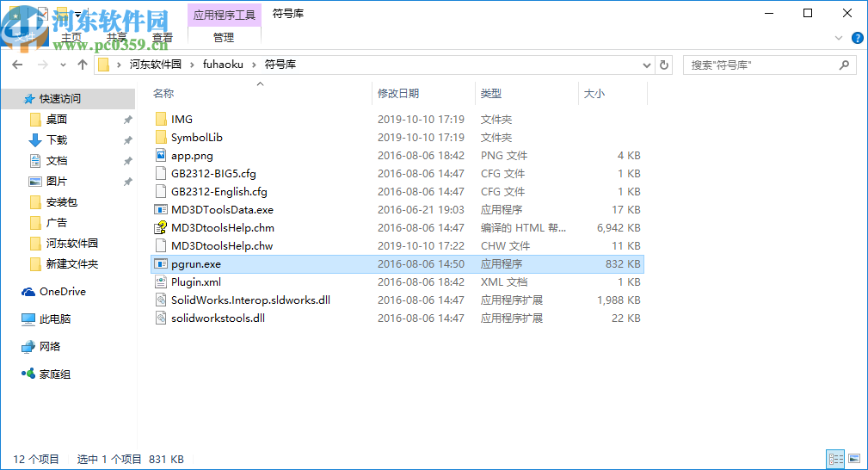Viewport: 868px width, 470px height.
Task: Open 家庭组 in navigation pane
Action: (x=46, y=374)
